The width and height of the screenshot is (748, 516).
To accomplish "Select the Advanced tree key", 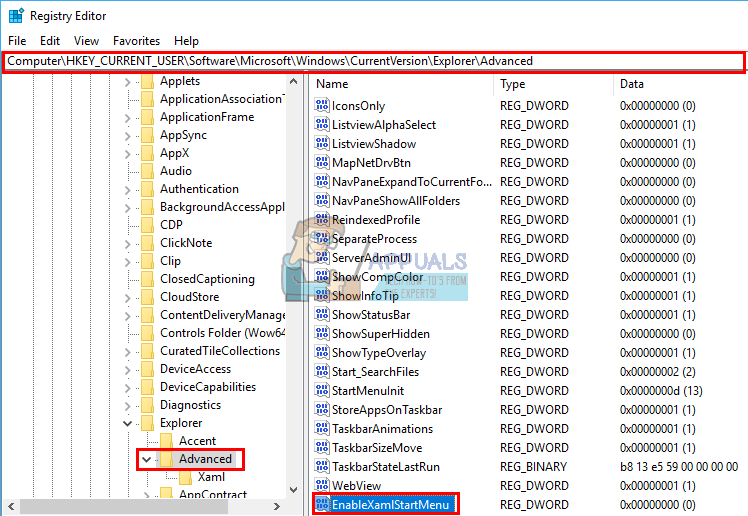I will [205, 459].
